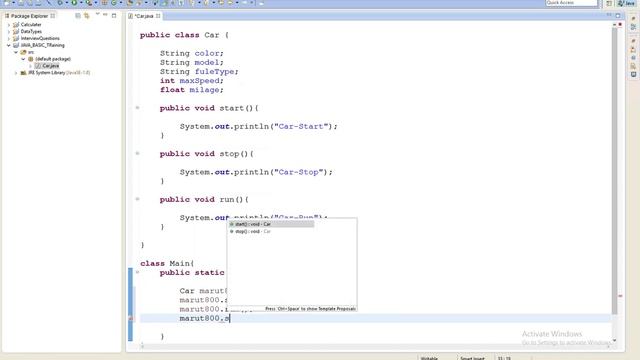Select the Package Explorer tab
This screenshot has height=360, width=640.
point(29,16)
